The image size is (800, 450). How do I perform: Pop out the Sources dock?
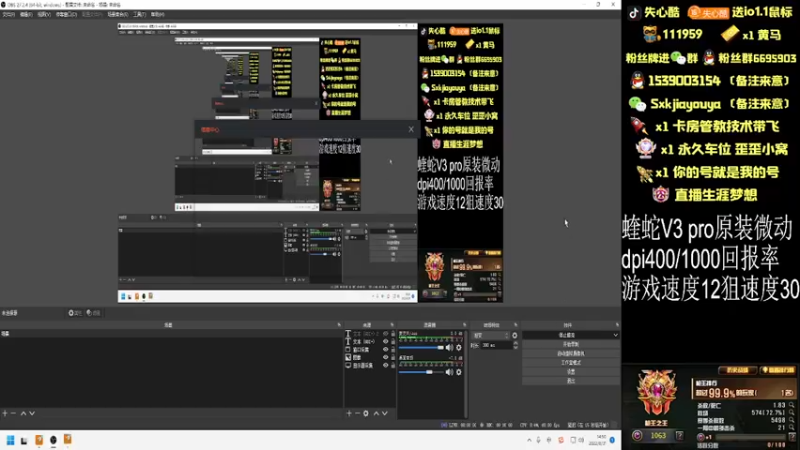pos(392,325)
